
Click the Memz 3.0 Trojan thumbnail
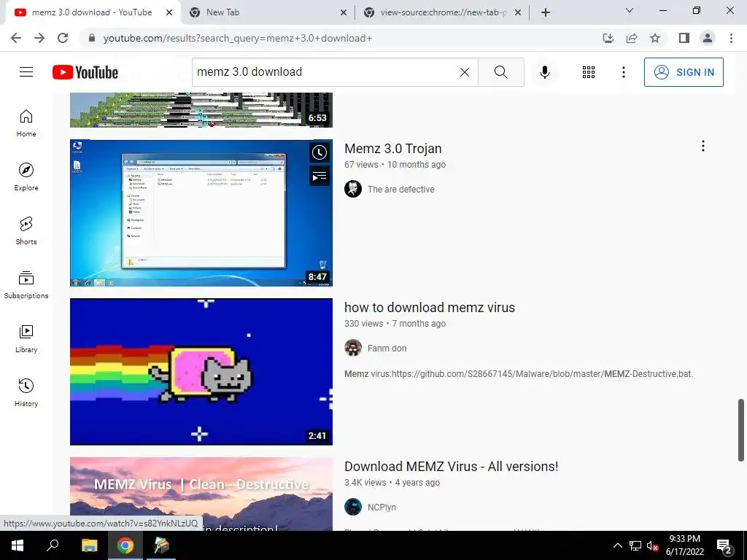[201, 213]
